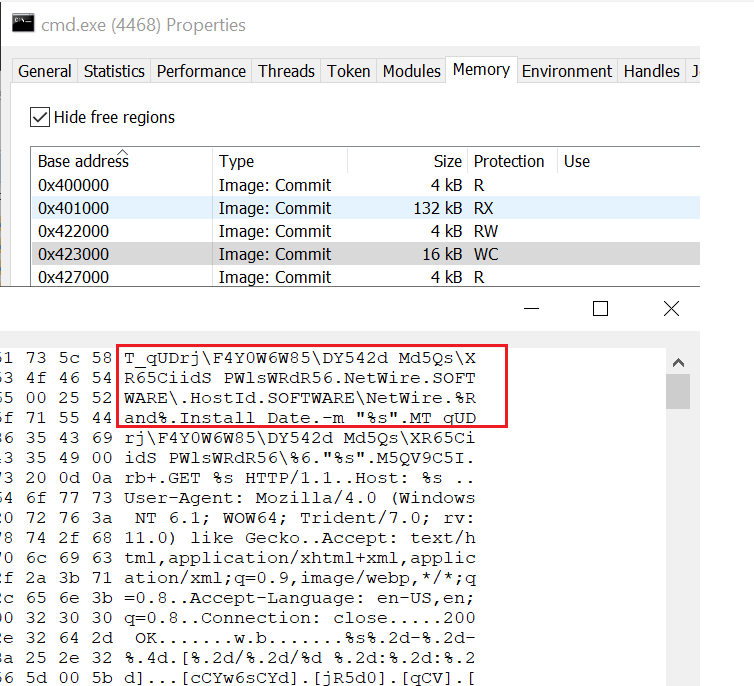Click the d]...[cCYw6sCYd] line

click(x=300, y=678)
